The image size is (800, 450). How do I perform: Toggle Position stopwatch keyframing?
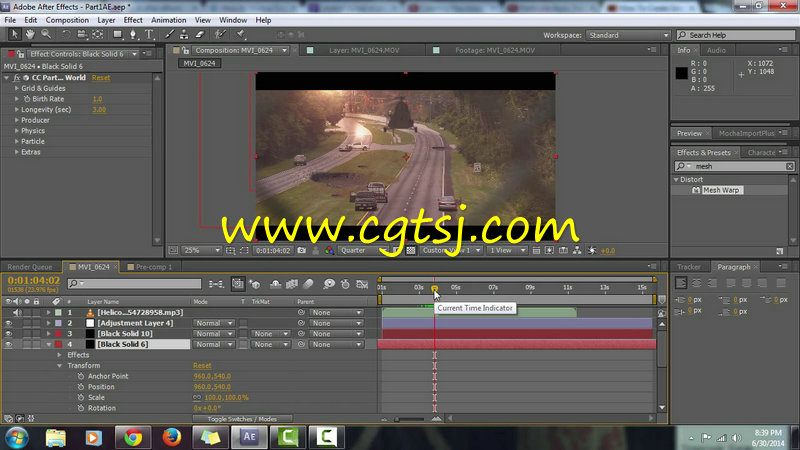coord(81,387)
